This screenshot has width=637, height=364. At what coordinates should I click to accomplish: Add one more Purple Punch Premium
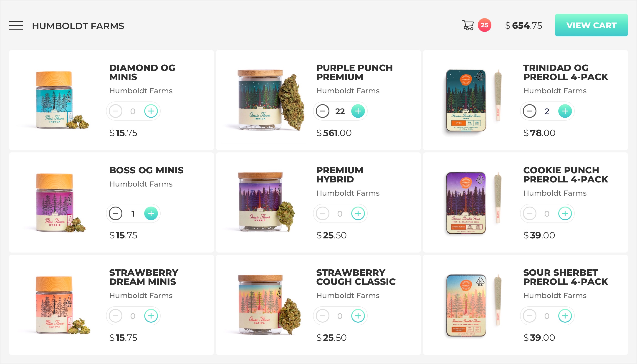pyautogui.click(x=358, y=111)
